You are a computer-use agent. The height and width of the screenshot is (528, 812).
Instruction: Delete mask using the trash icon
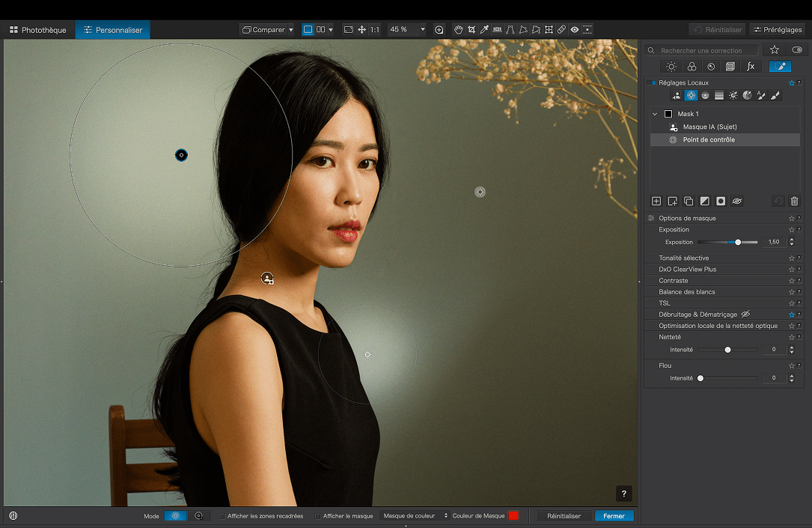click(x=795, y=201)
